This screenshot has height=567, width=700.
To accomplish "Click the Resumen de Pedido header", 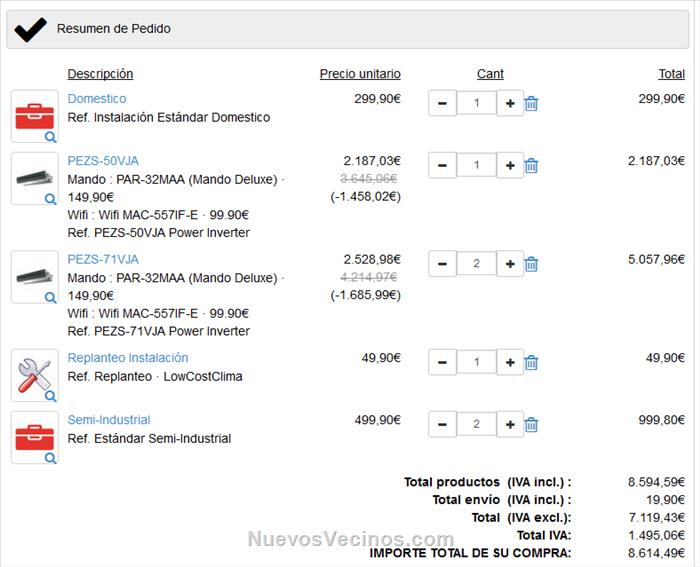I will click(x=113, y=29).
